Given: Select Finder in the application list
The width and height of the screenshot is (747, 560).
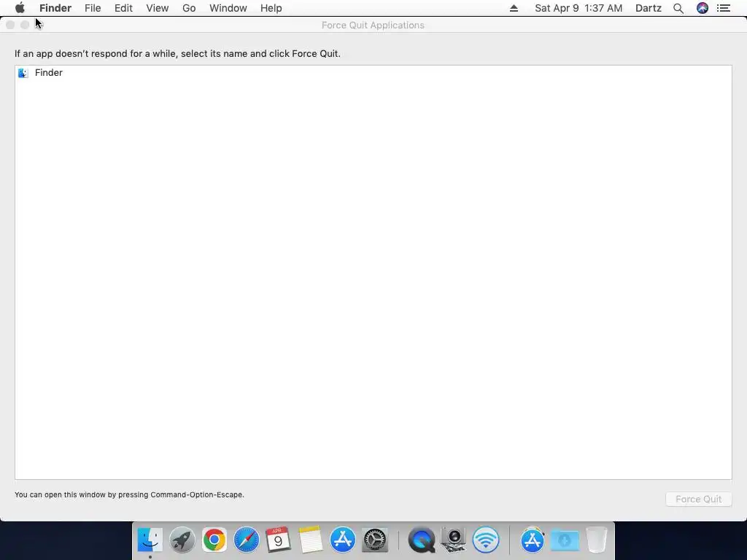Looking at the screenshot, I should click(373, 73).
